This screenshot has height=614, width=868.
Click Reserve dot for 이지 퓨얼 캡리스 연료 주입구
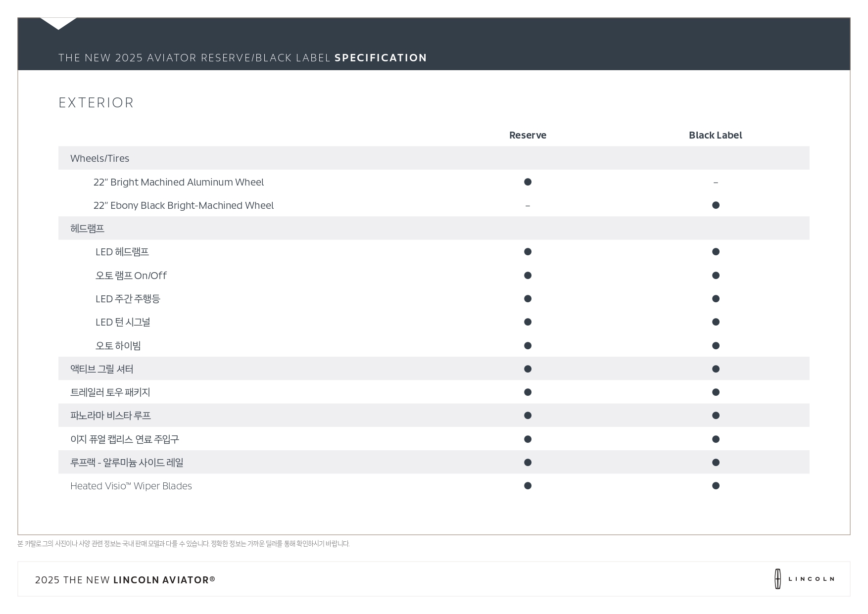(x=528, y=439)
